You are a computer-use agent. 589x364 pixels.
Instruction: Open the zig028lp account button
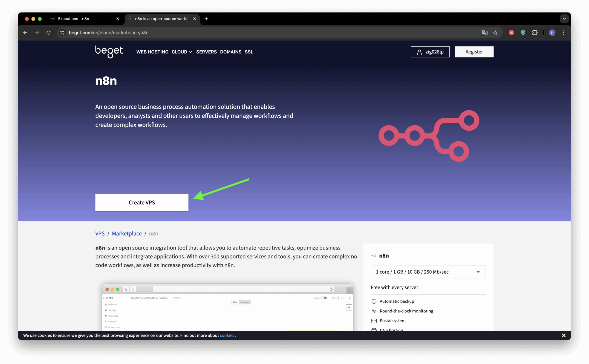(x=430, y=52)
